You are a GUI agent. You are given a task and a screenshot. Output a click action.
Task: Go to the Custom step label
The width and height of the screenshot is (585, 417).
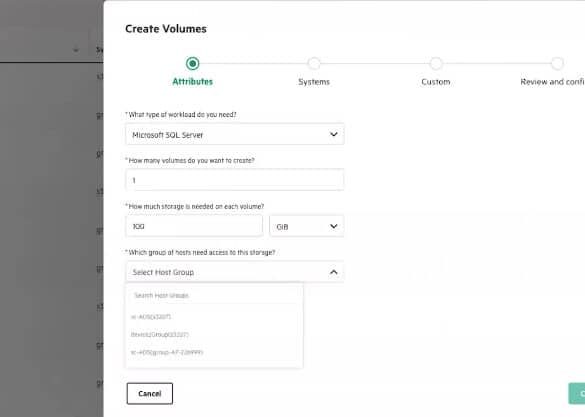coord(435,82)
